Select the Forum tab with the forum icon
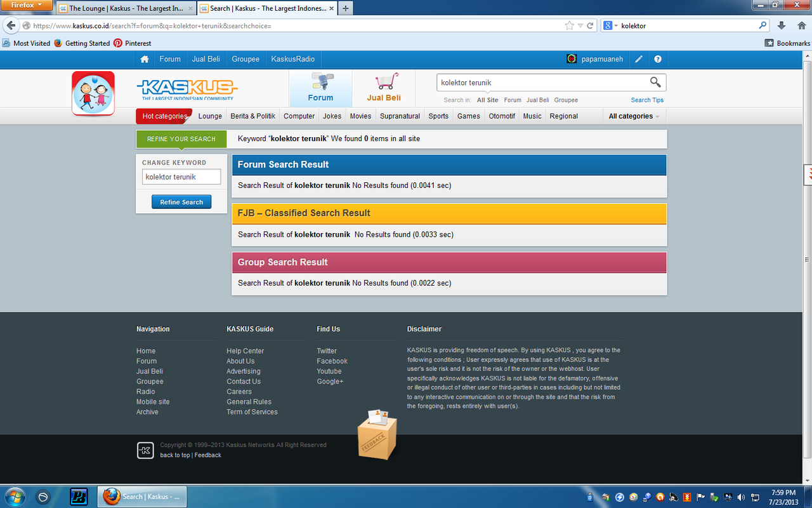812x508 pixels. point(320,88)
